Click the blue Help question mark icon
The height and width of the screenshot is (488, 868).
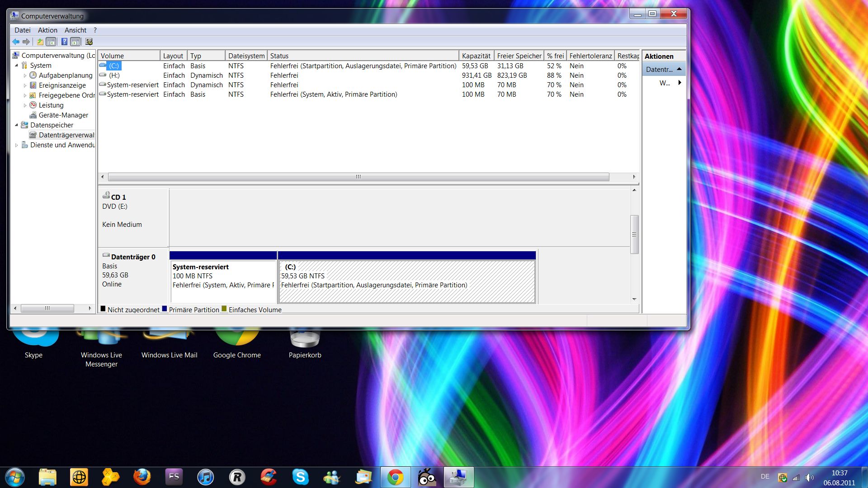64,42
